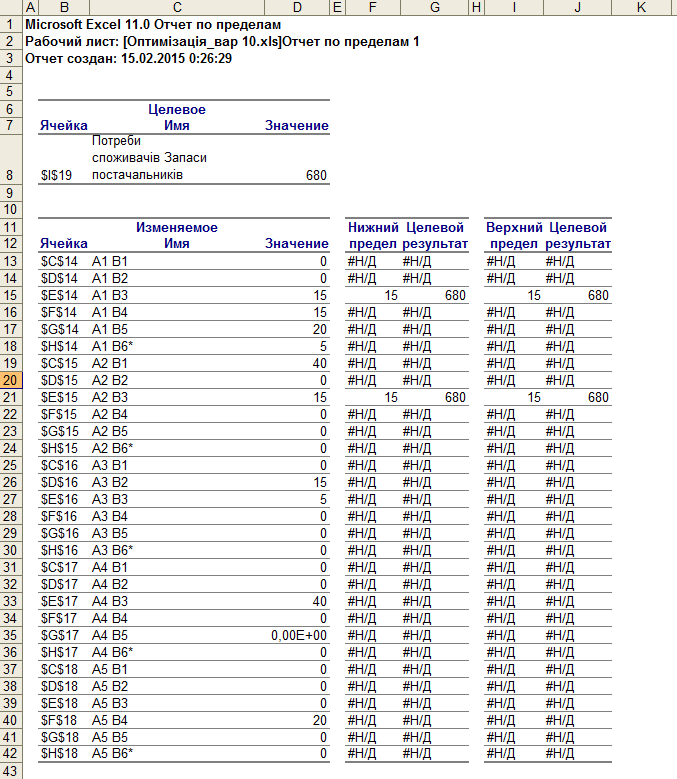
Task: Select column header K
Action: point(641,7)
